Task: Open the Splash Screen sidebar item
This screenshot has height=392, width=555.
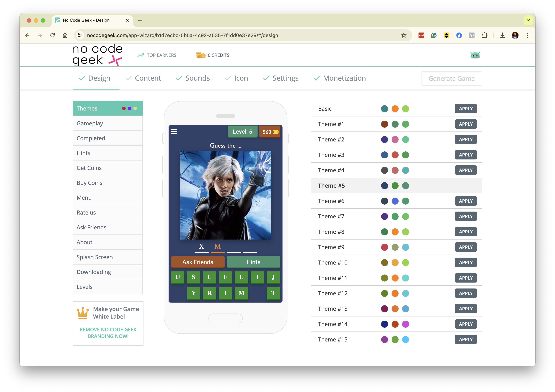Action: click(108, 257)
